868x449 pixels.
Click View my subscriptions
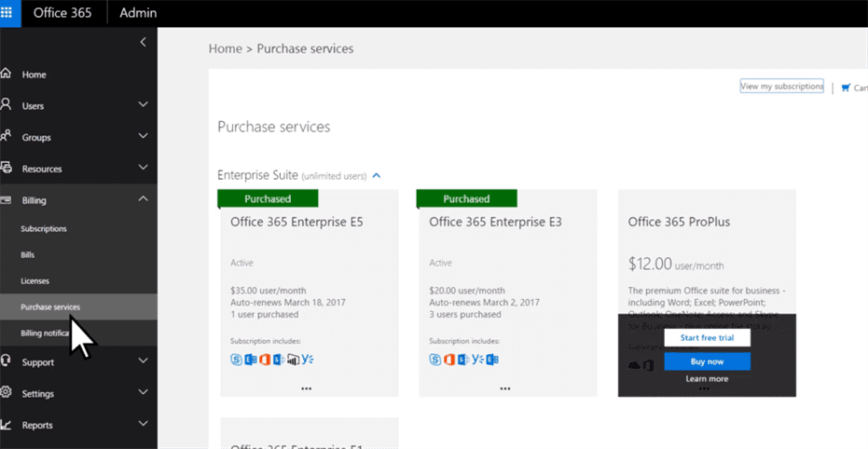click(x=781, y=87)
